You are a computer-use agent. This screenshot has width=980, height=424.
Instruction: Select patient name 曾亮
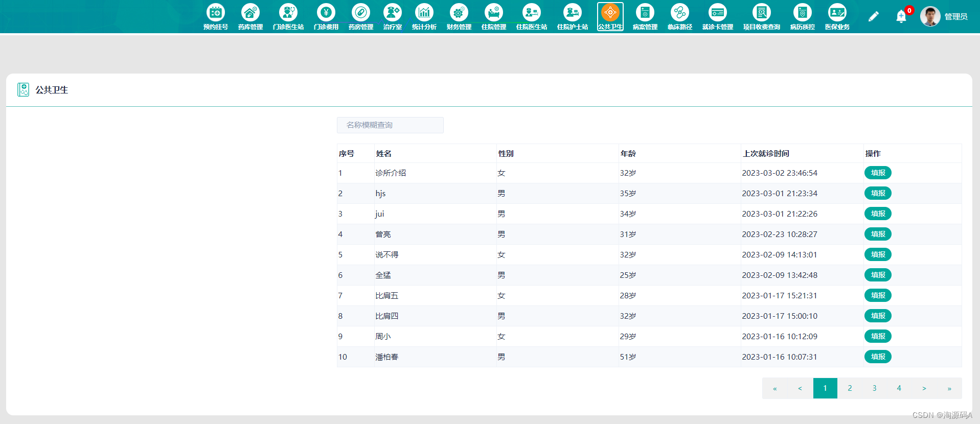pos(383,234)
